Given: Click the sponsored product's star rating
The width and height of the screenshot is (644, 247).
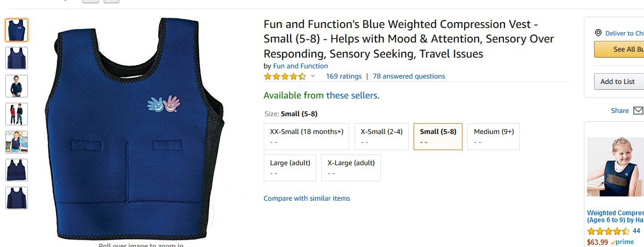Looking at the screenshot, I should 608,231.
